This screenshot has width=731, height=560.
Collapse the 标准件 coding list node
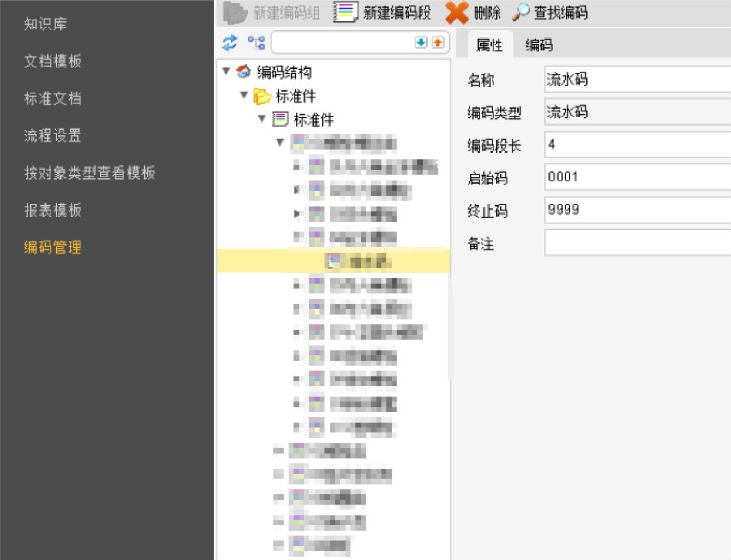262,119
